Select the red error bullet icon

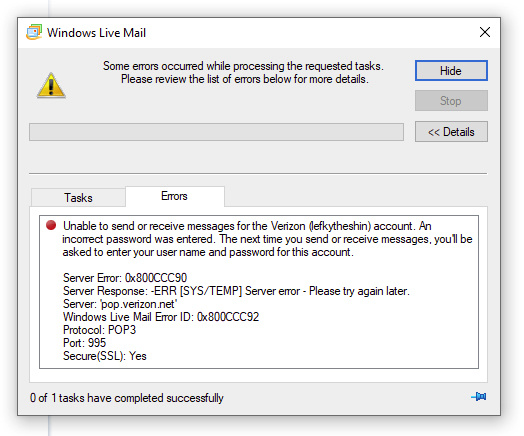(x=51, y=225)
